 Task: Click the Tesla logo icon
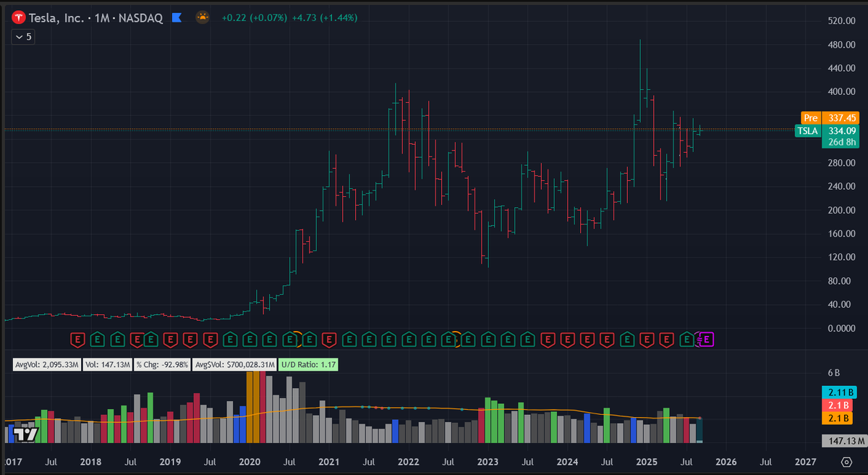point(18,17)
